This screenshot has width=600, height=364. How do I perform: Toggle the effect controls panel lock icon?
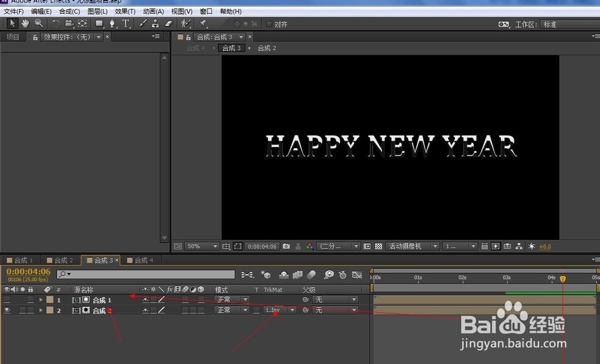tap(35, 37)
